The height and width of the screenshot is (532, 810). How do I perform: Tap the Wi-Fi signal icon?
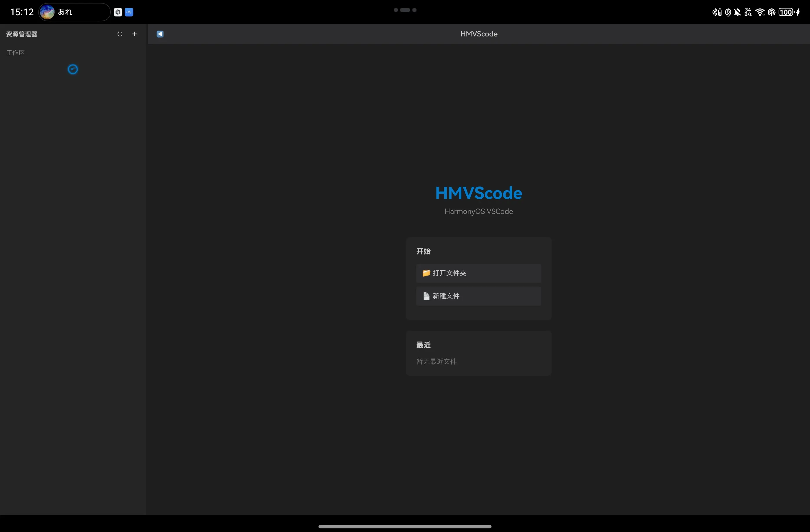[759, 12]
